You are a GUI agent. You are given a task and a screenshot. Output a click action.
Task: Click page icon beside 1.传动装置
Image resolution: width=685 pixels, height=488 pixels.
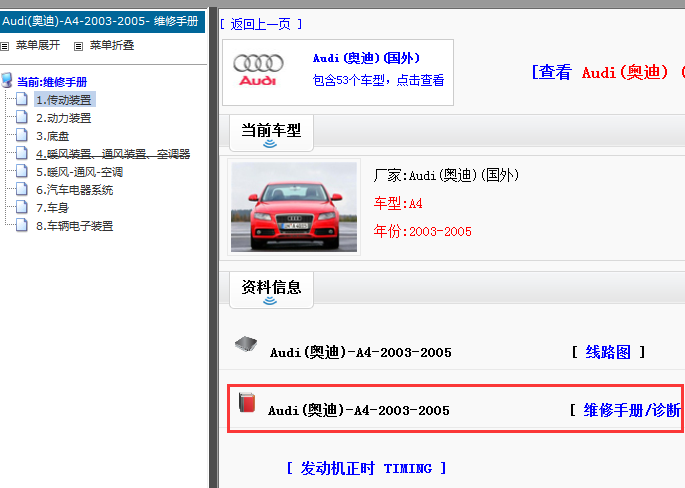click(x=21, y=99)
